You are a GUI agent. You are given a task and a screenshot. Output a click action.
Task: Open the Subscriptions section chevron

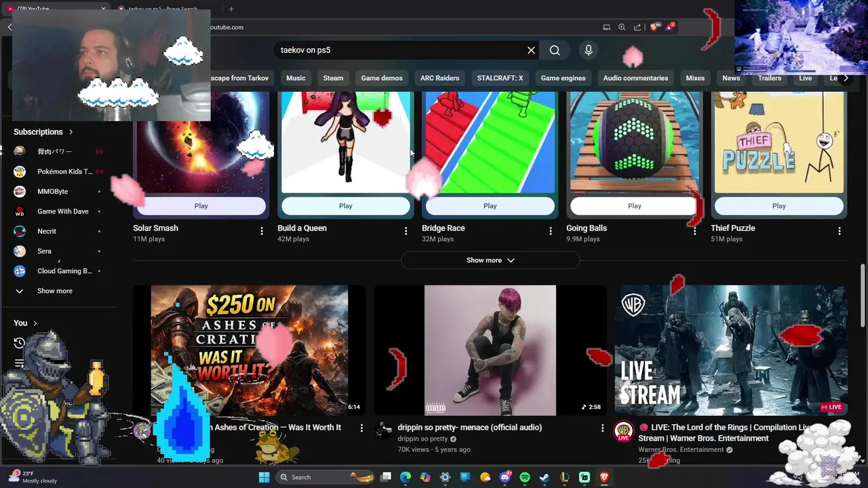tap(71, 132)
